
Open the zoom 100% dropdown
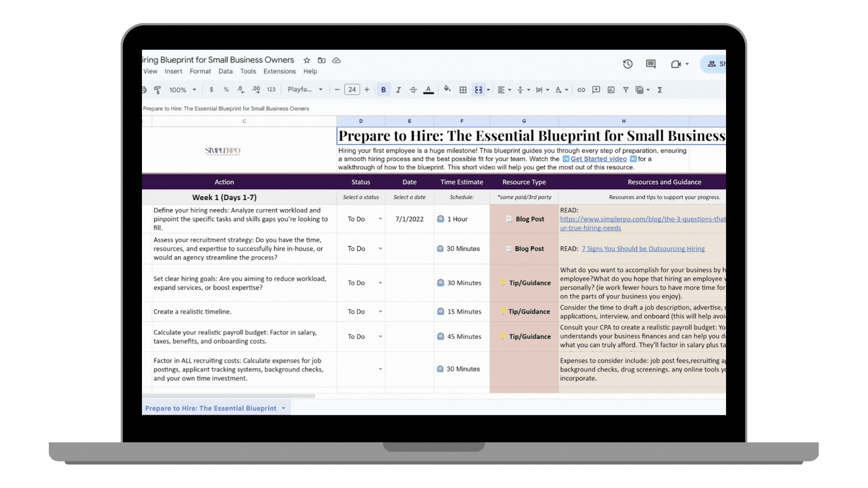pos(182,90)
